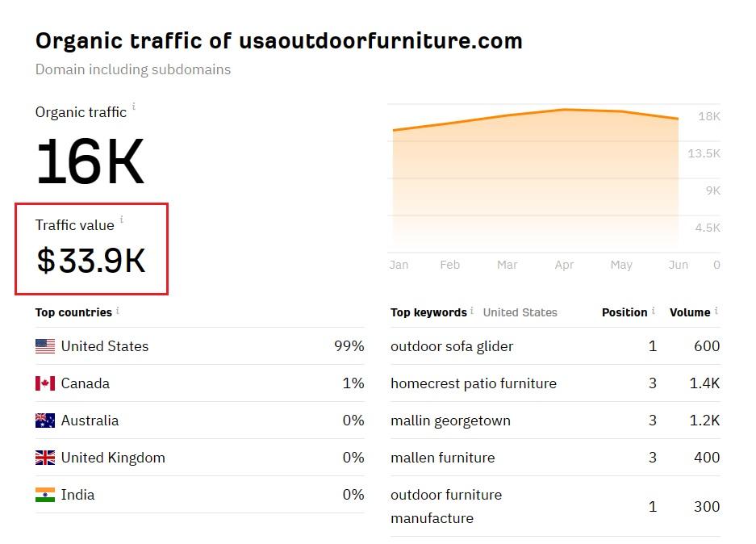Click the Top keywords column header

tap(428, 312)
